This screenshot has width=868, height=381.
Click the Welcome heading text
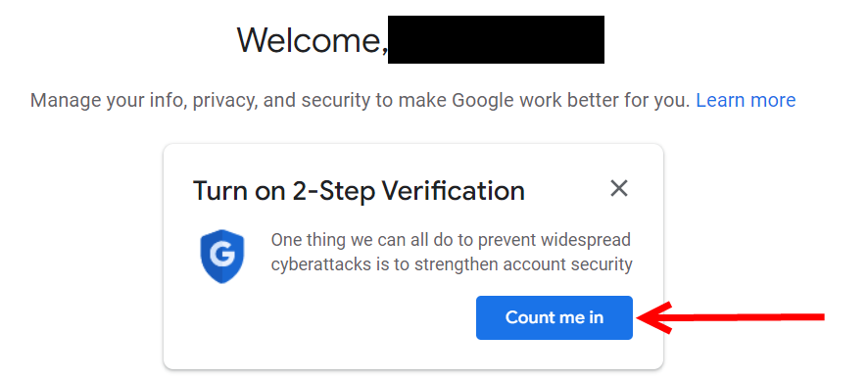pos(313,40)
